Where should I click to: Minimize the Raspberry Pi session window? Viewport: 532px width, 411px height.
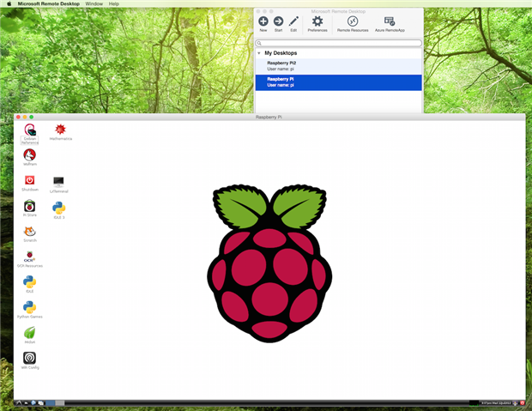coord(25,117)
